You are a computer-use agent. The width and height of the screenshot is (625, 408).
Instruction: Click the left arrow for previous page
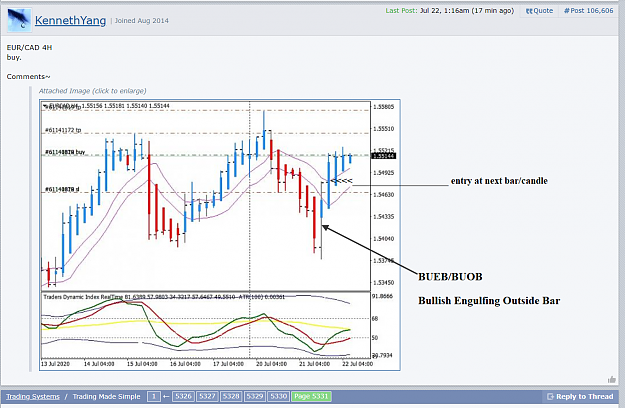(x=166, y=396)
